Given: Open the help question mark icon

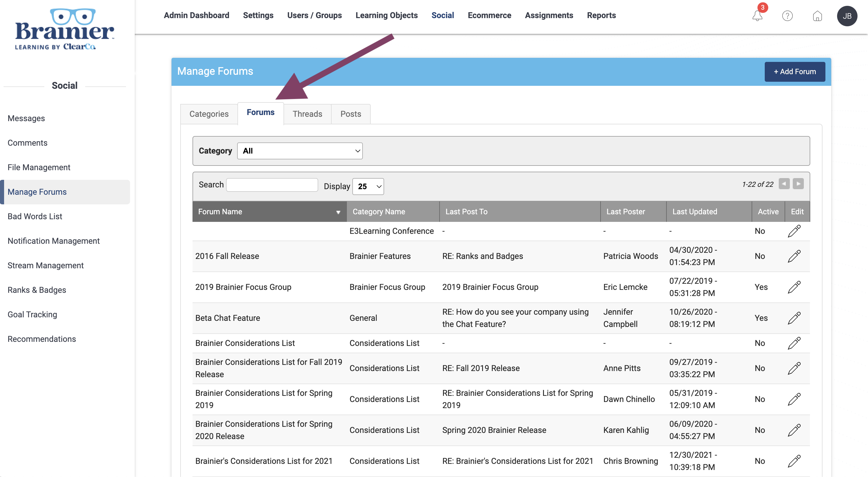Looking at the screenshot, I should pyautogui.click(x=787, y=15).
